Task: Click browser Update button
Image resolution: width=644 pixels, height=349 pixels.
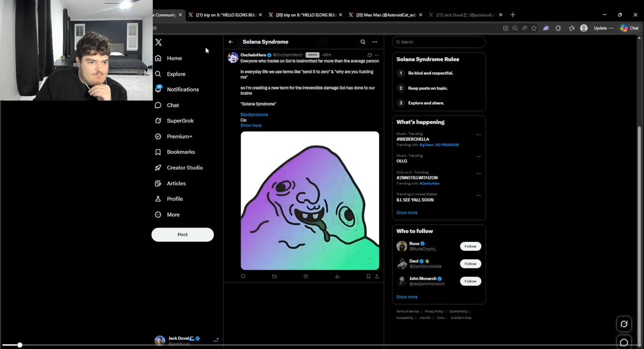Action: point(603,29)
